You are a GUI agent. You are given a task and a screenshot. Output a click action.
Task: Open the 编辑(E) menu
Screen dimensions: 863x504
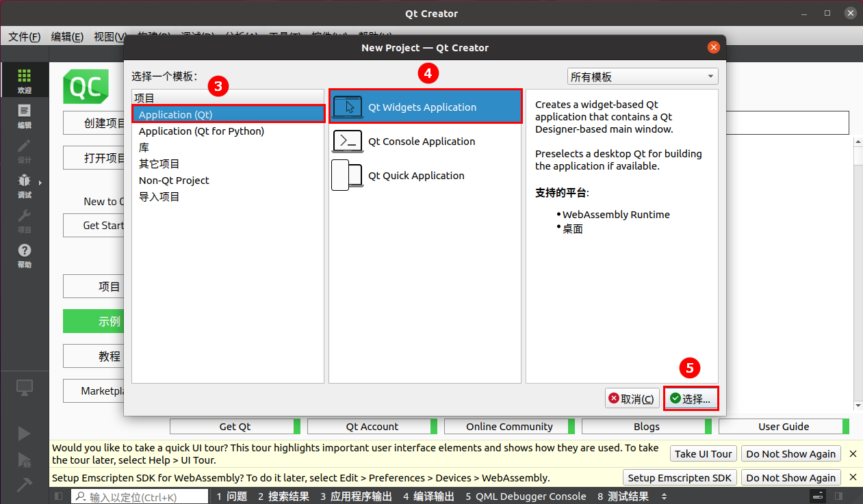click(x=67, y=36)
